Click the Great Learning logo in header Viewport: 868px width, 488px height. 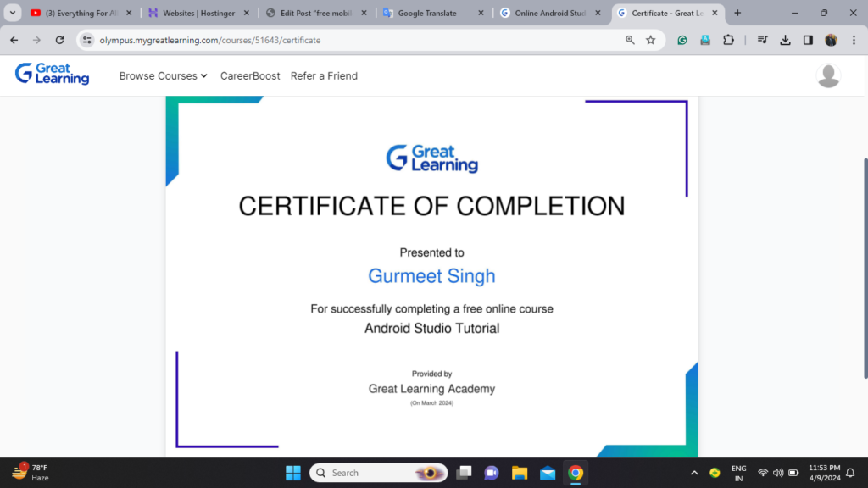coord(52,74)
